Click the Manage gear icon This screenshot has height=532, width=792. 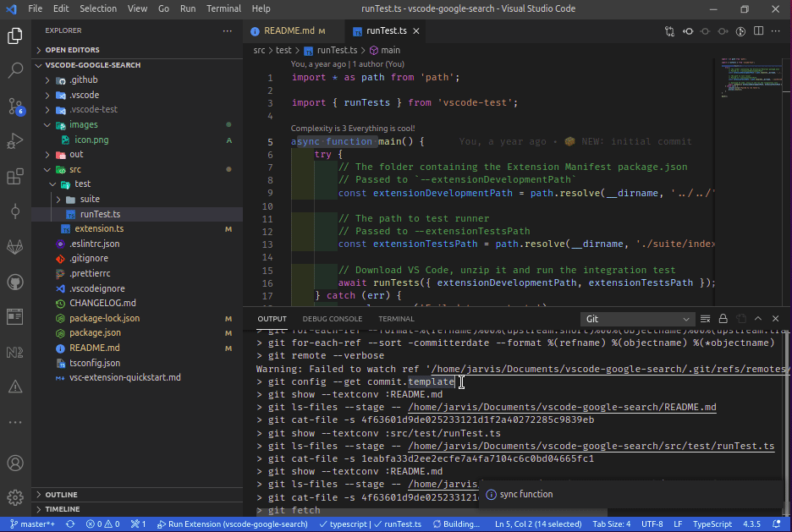[15, 497]
